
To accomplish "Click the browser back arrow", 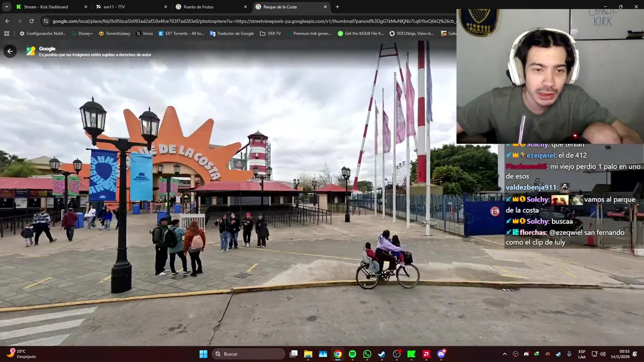I will 7,21.
